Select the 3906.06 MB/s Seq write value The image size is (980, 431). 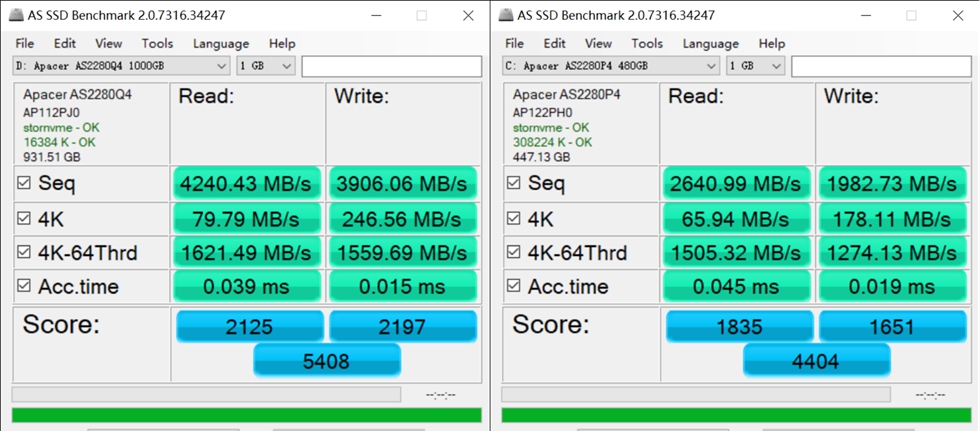tap(402, 184)
